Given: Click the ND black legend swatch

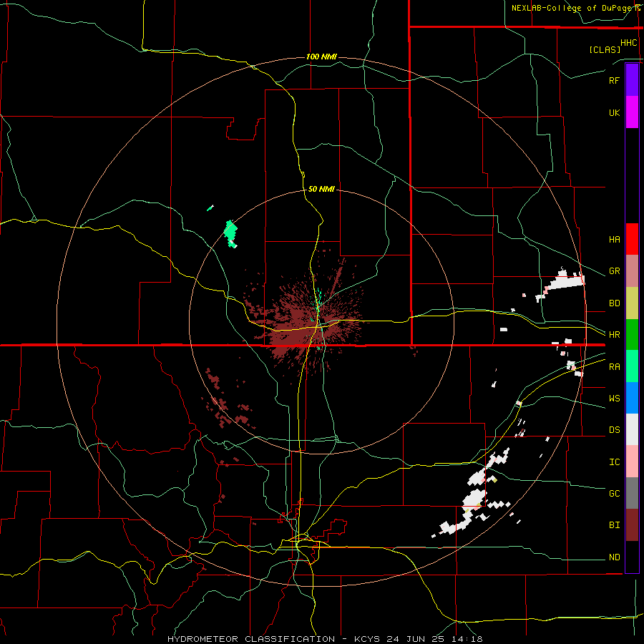Looking at the screenshot, I should pyautogui.click(x=632, y=557).
